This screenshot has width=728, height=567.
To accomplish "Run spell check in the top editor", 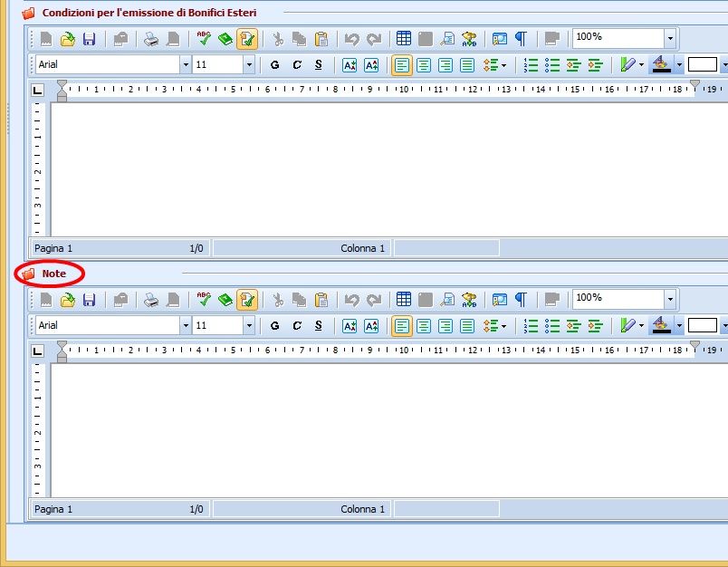I will [204, 39].
